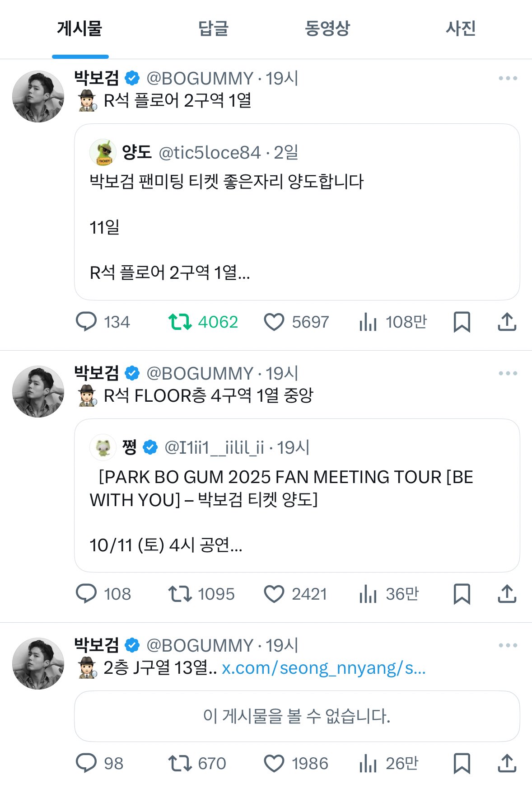Image resolution: width=532 pixels, height=803 pixels.
Task: Open more options for the FLOOR층 4구역 post
Action: 508,373
